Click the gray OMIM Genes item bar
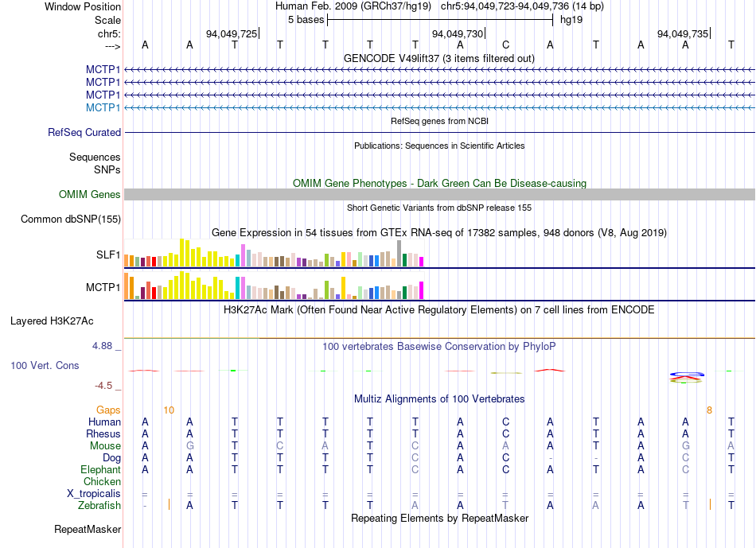 (x=439, y=194)
